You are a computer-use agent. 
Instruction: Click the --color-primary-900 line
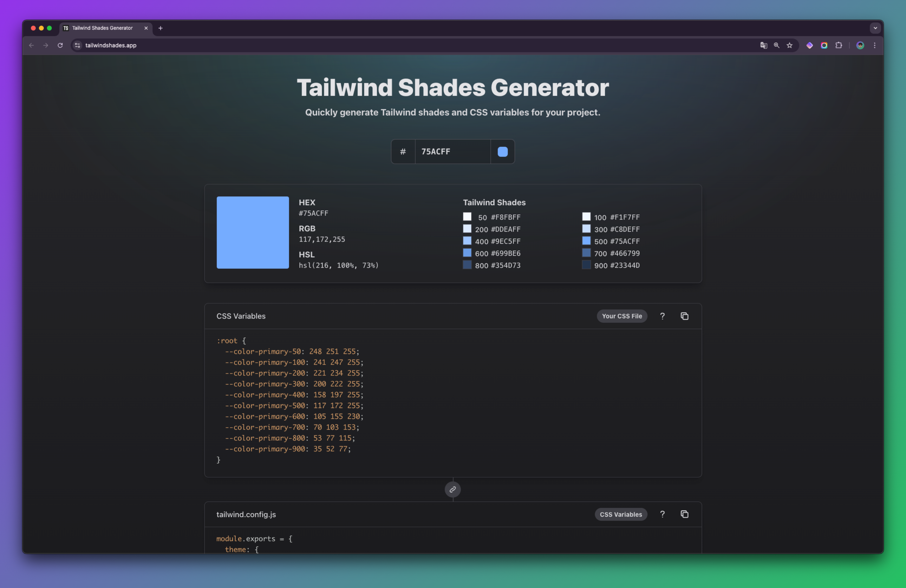pos(288,449)
